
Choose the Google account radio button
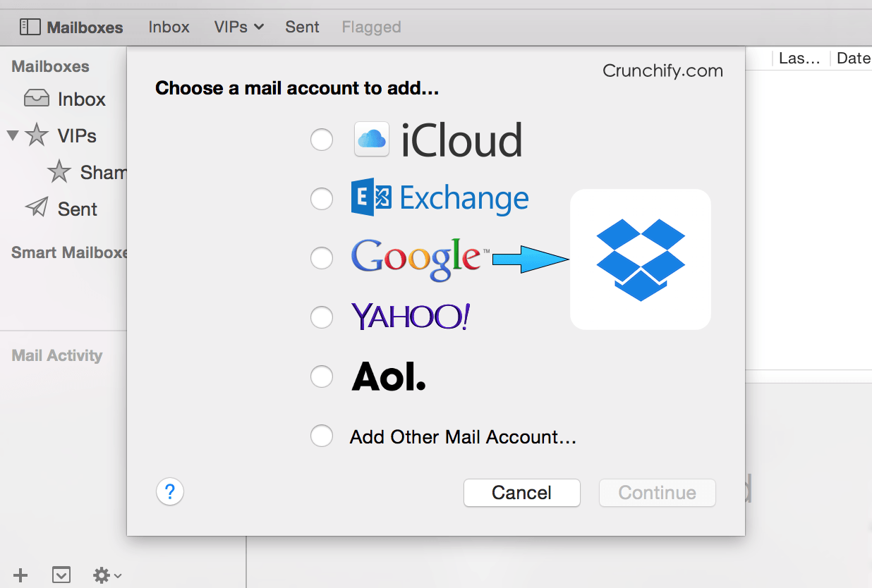[x=322, y=259]
